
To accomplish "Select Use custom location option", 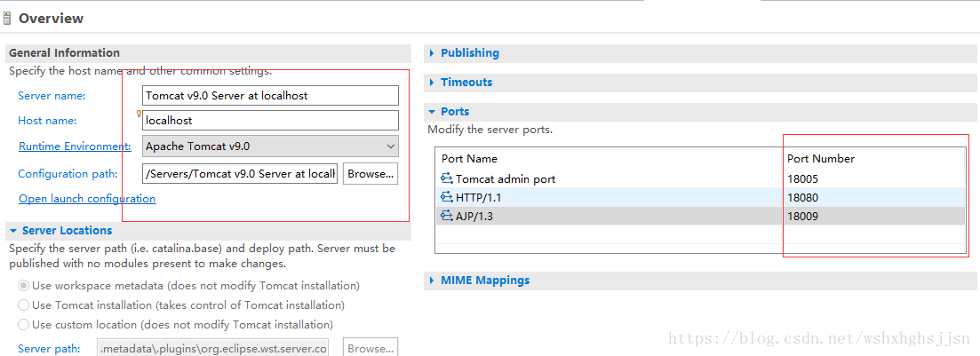I will (24, 325).
